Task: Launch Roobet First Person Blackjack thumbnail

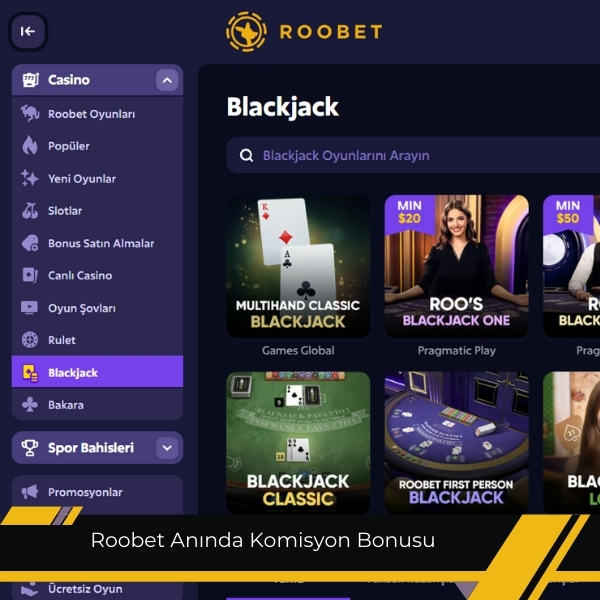Action: pyautogui.click(x=457, y=443)
